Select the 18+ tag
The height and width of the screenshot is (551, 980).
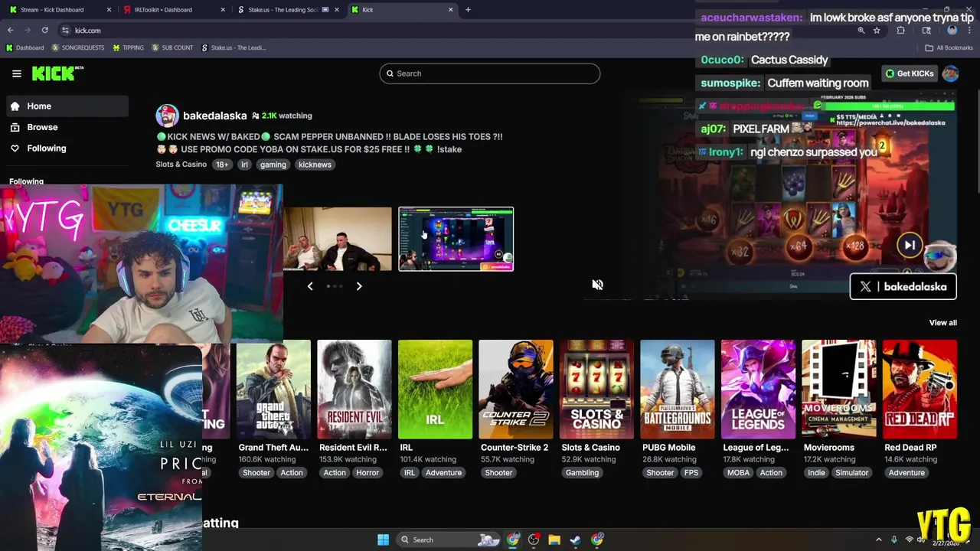click(221, 165)
